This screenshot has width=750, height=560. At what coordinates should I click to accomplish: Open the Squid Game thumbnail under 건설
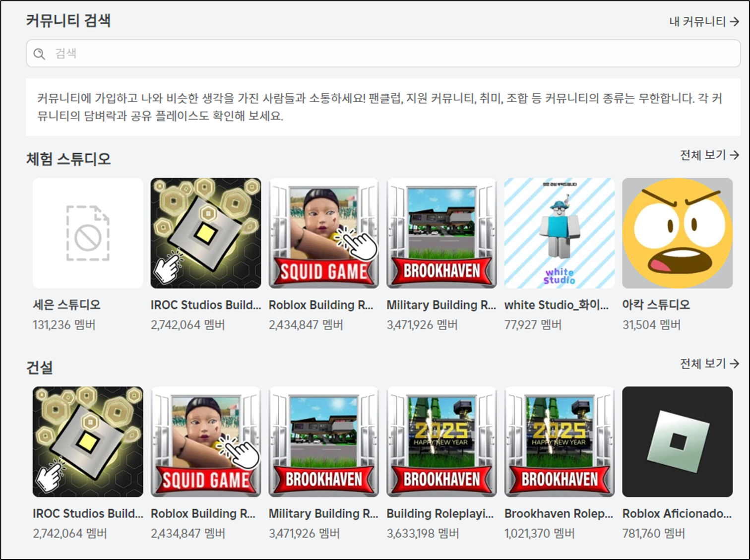tap(206, 442)
